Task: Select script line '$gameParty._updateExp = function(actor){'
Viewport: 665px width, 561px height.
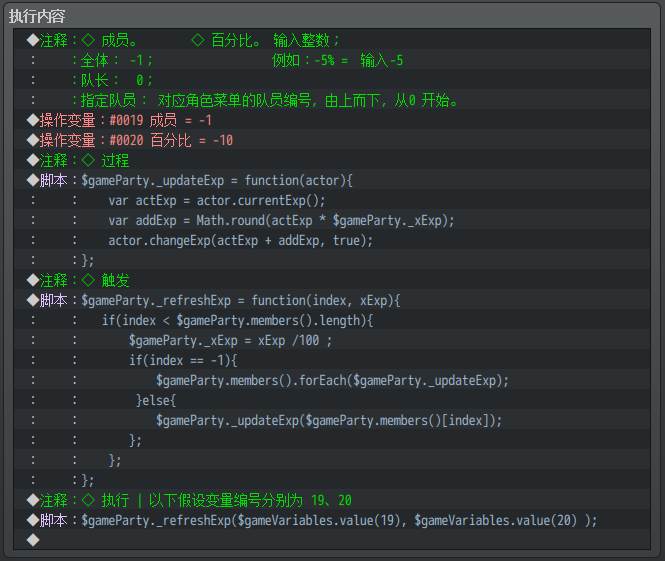Action: (332, 180)
